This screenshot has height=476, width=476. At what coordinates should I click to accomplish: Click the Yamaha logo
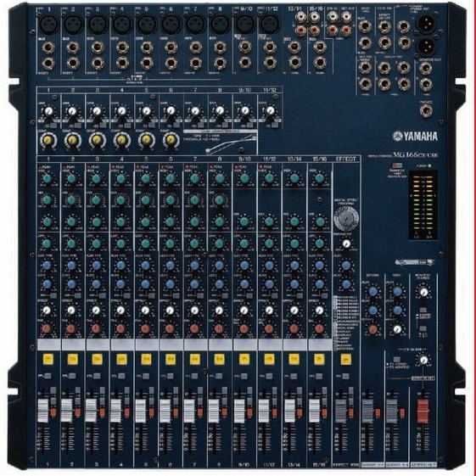click(x=415, y=137)
